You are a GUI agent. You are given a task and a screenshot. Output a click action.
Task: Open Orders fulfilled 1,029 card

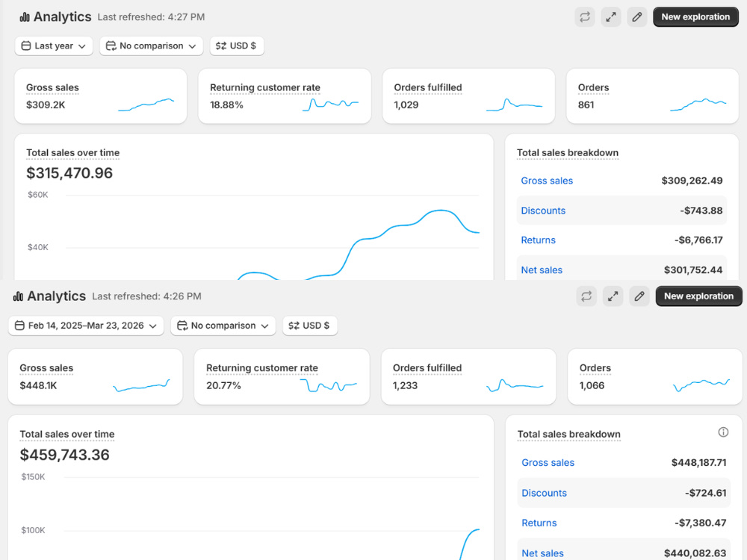click(469, 96)
